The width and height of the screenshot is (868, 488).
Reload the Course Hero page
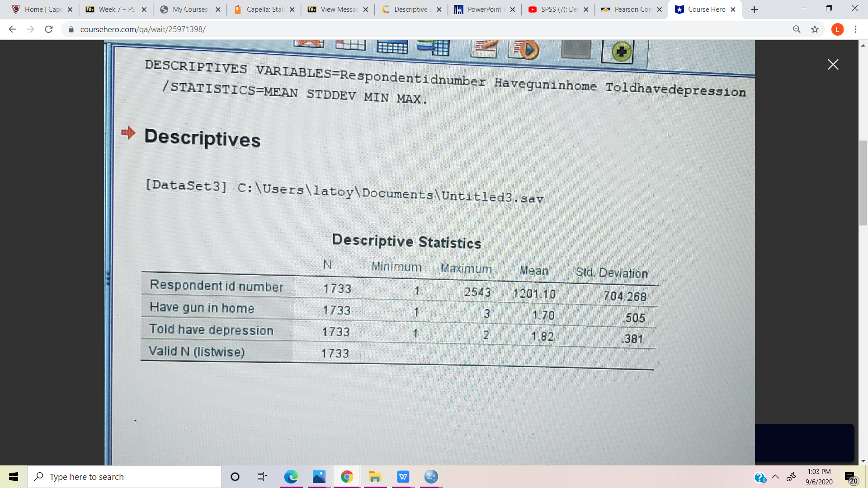[49, 29]
